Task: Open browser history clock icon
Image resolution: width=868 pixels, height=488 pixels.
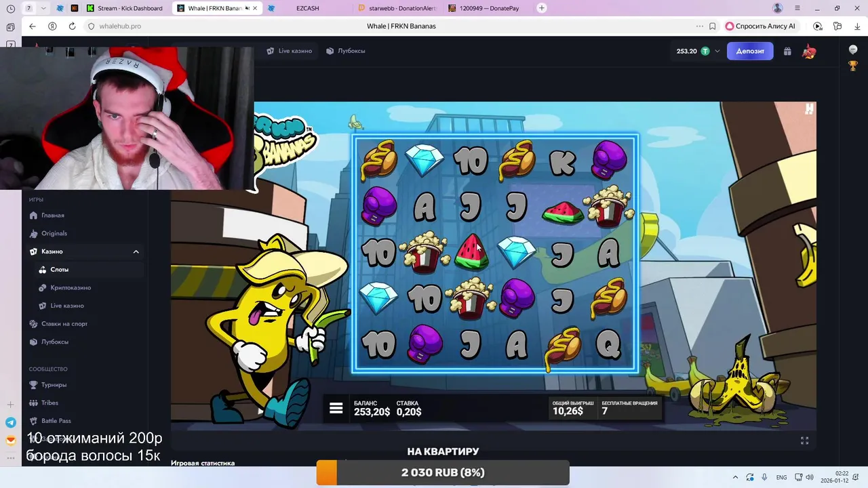Action: (10, 8)
